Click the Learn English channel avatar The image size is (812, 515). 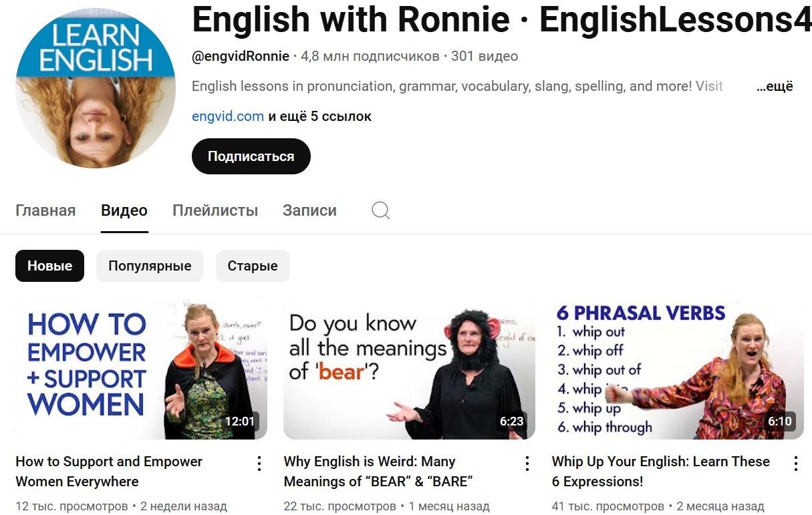click(x=96, y=88)
